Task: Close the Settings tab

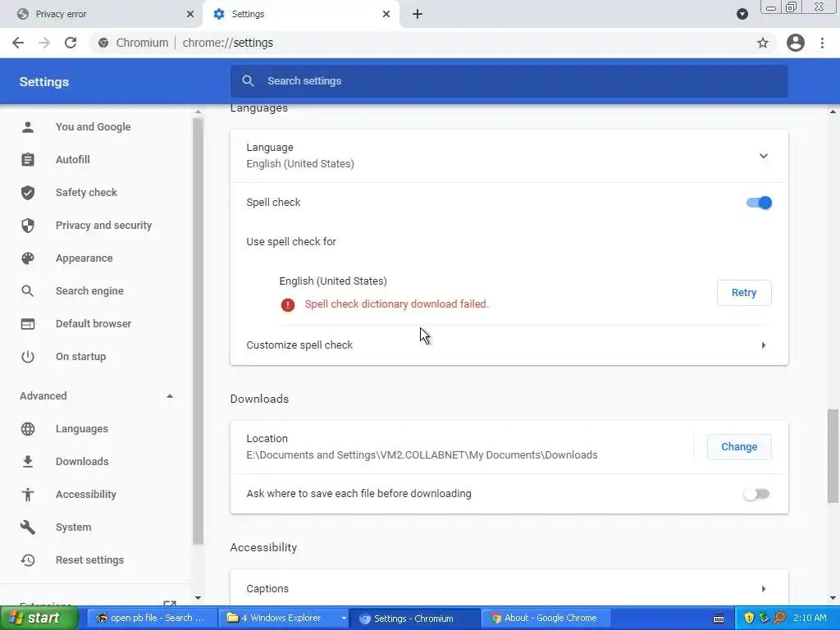Action: [386, 14]
